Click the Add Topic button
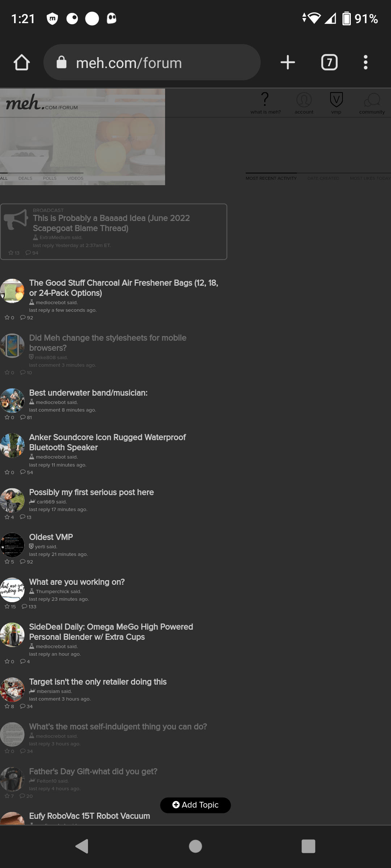391x868 pixels. click(x=195, y=805)
